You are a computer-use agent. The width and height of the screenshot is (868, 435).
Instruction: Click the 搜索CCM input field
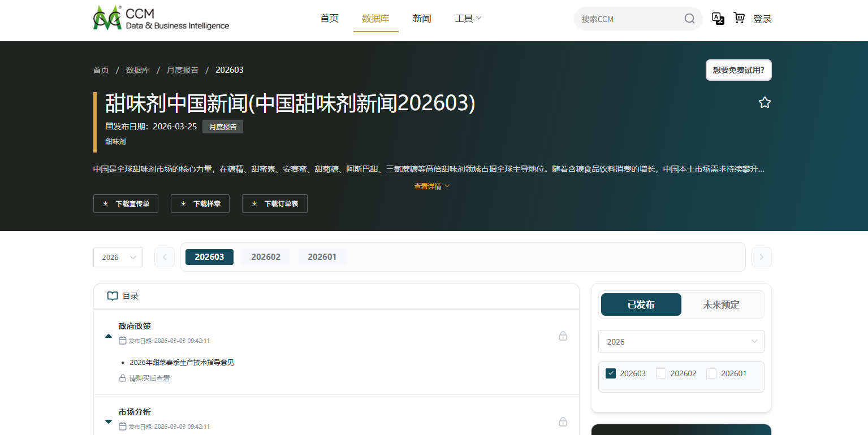[628, 19]
